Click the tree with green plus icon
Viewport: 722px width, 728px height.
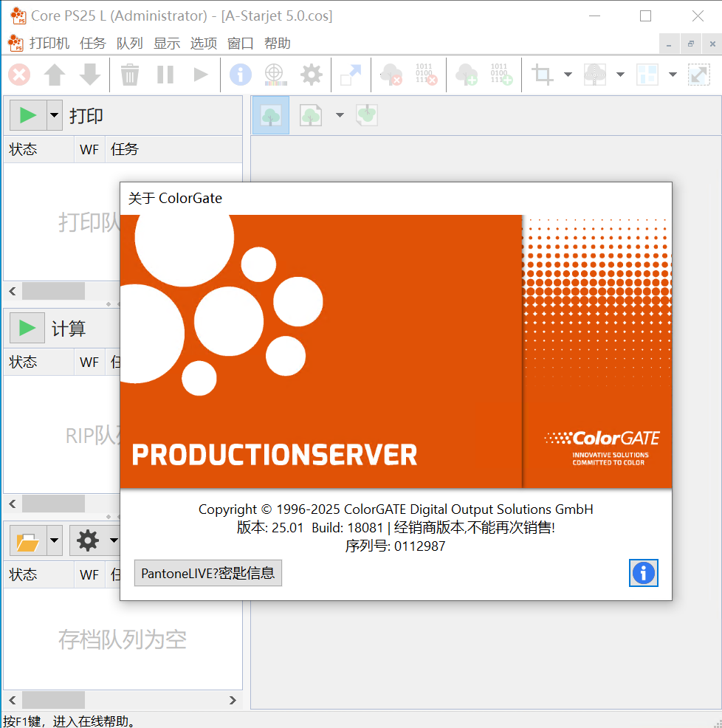click(x=466, y=75)
